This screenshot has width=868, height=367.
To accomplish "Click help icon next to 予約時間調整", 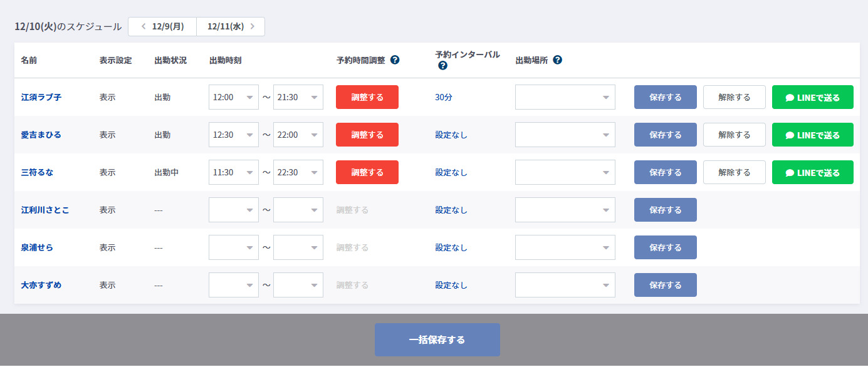I will coord(395,60).
